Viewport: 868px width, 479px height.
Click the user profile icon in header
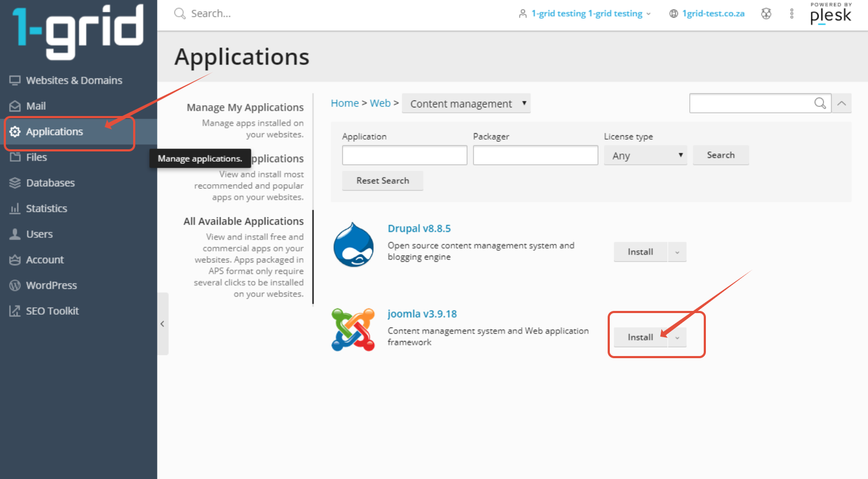[523, 13]
